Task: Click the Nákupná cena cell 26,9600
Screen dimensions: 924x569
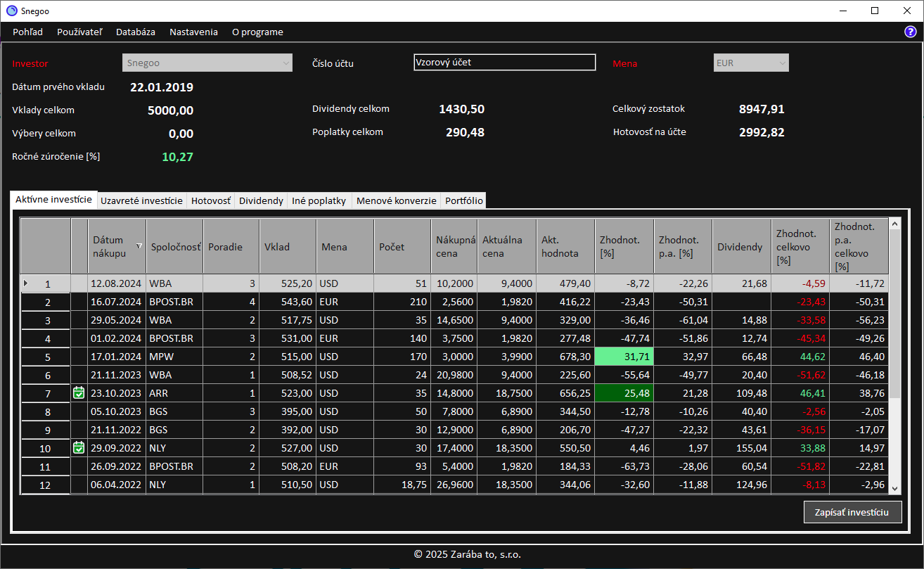Action: [454, 485]
